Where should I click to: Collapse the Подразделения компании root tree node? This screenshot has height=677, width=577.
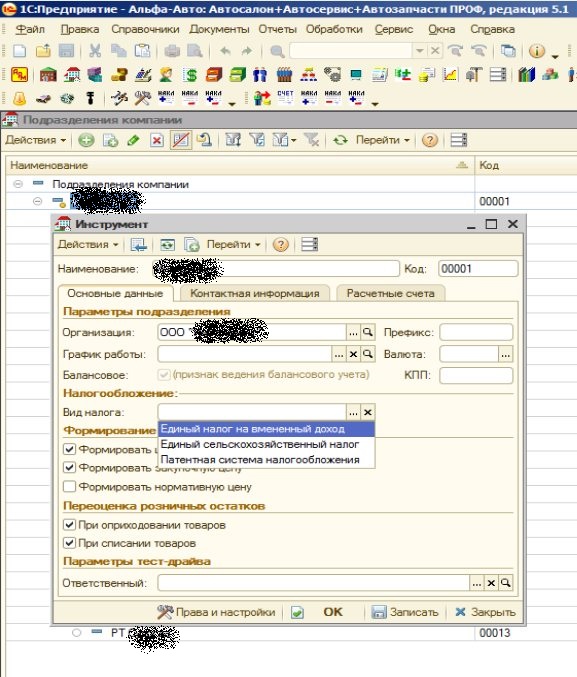pyautogui.click(x=18, y=184)
